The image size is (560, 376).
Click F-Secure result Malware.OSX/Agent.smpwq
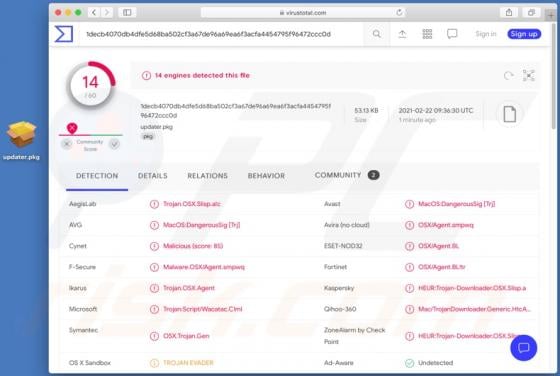pos(204,267)
